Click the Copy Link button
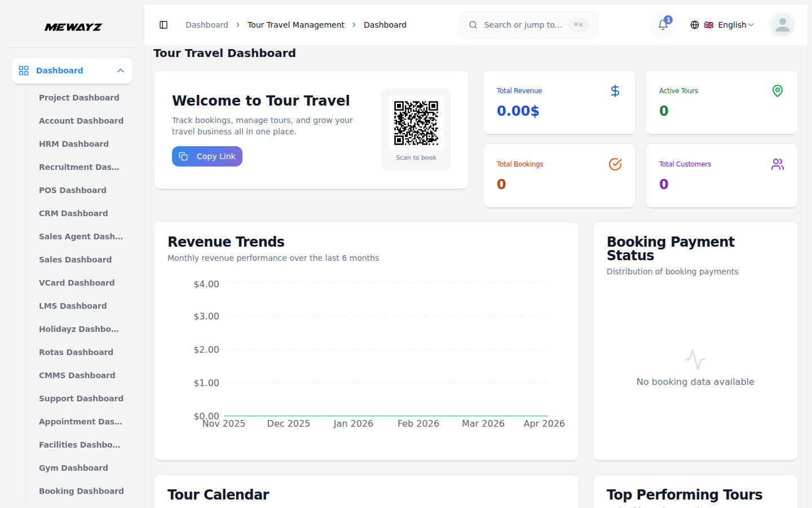Screen dimensions: 812x508 pyautogui.click(x=207, y=156)
